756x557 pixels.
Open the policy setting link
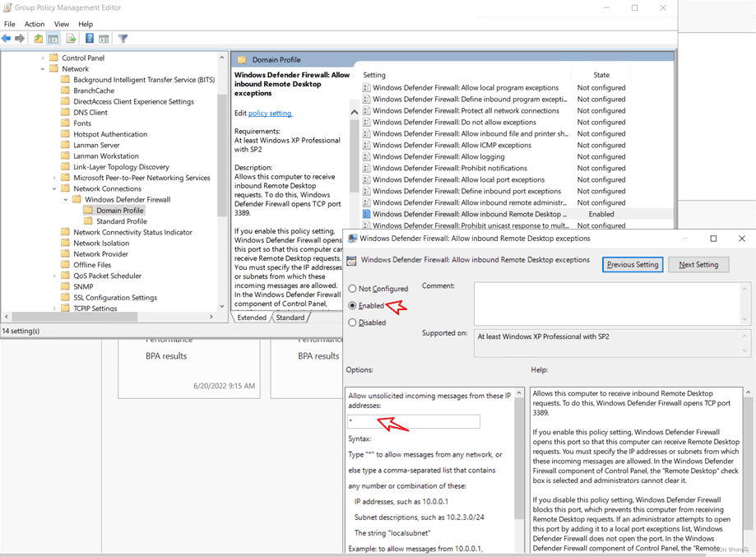point(270,113)
